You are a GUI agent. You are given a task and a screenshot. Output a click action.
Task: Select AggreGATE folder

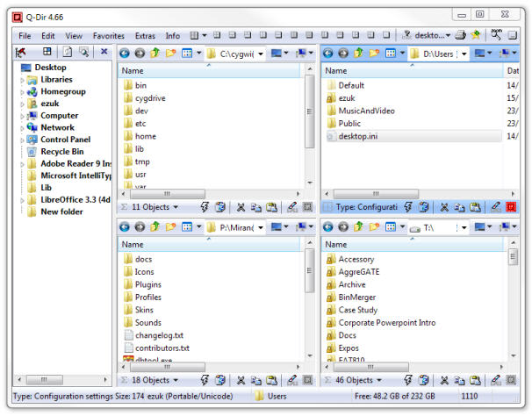(x=359, y=272)
